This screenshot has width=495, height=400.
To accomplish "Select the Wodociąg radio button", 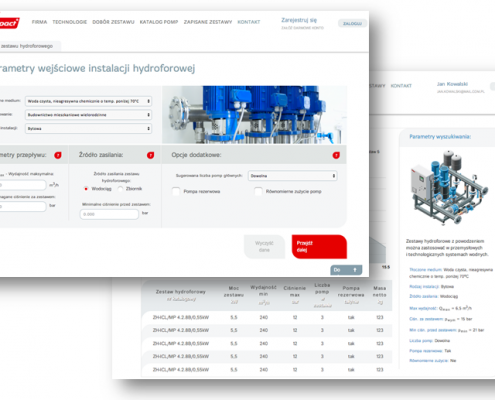I will pos(86,189).
